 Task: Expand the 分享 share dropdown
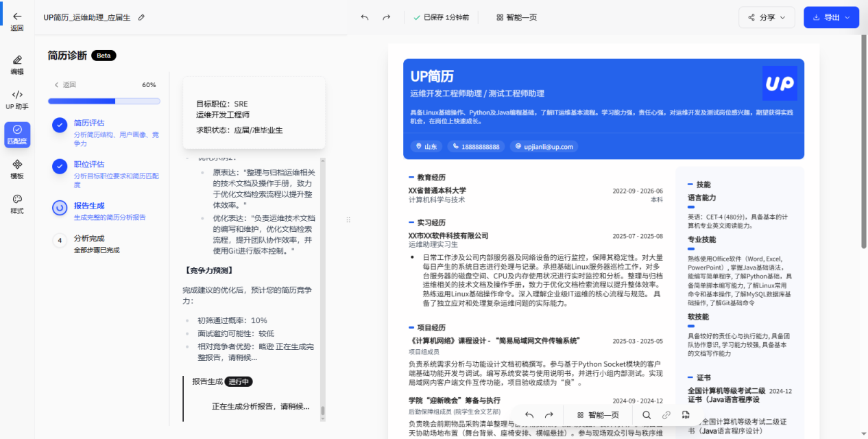[767, 17]
